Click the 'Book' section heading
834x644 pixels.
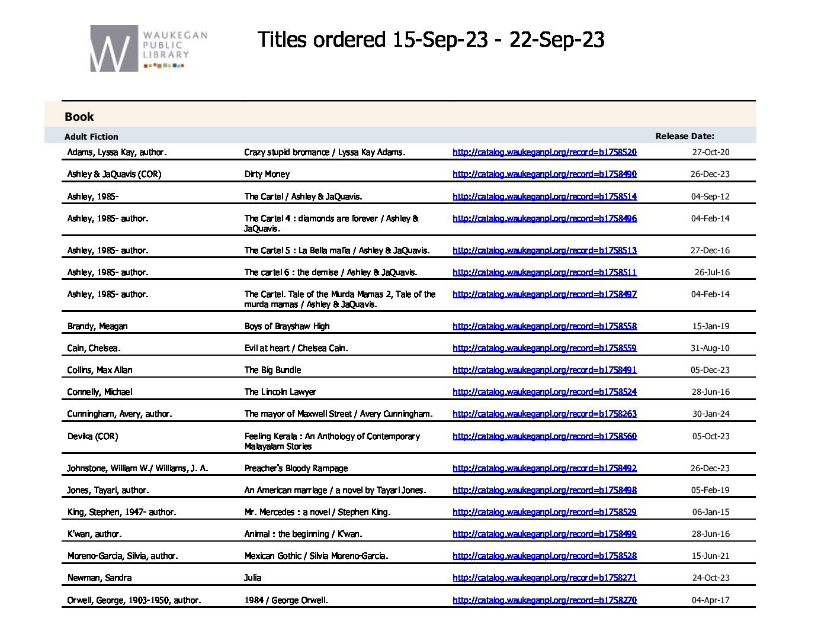click(79, 117)
